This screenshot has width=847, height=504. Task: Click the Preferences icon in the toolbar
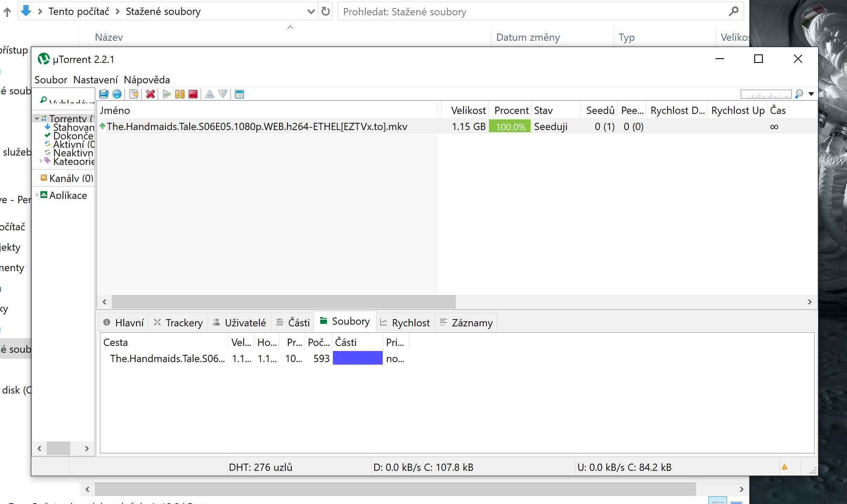point(239,94)
